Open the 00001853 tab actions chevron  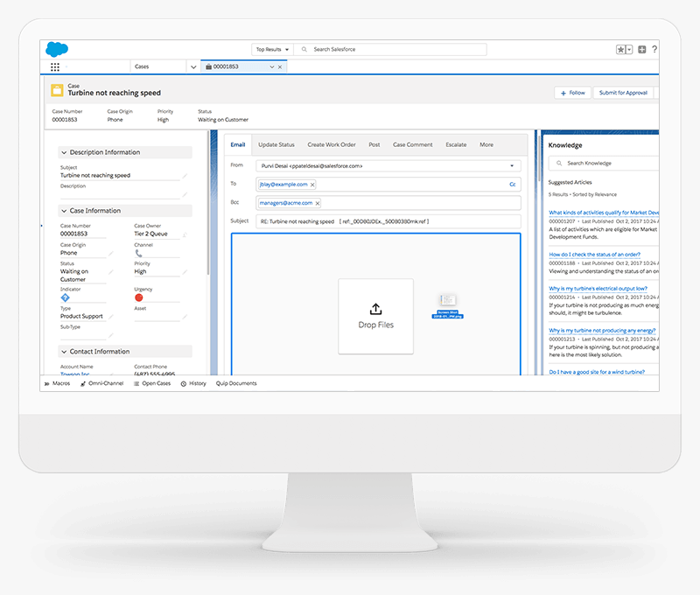click(x=272, y=67)
